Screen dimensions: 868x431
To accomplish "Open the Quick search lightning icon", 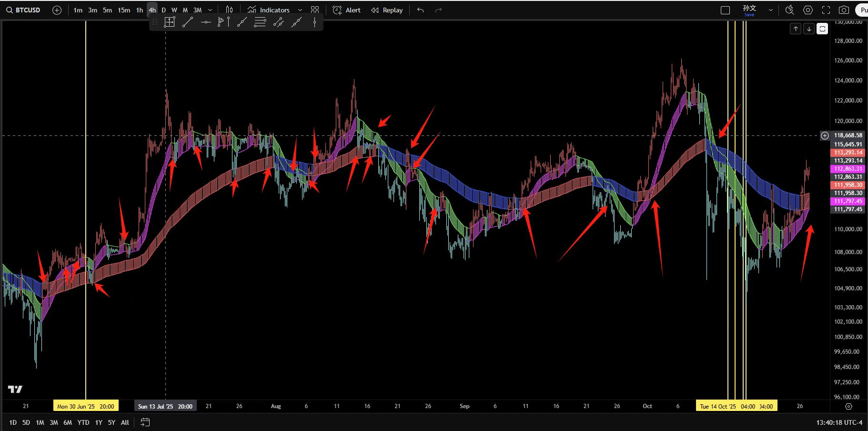I will [789, 10].
